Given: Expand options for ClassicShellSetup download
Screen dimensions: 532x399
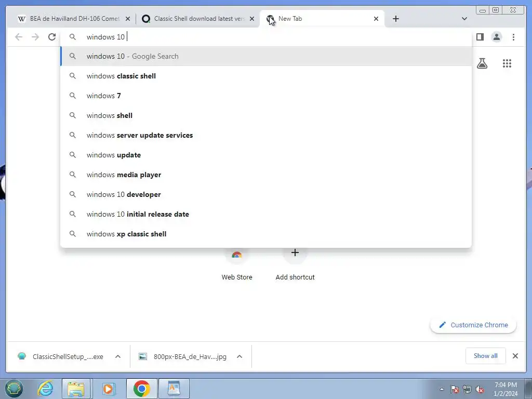Looking at the screenshot, I should pyautogui.click(x=118, y=356).
